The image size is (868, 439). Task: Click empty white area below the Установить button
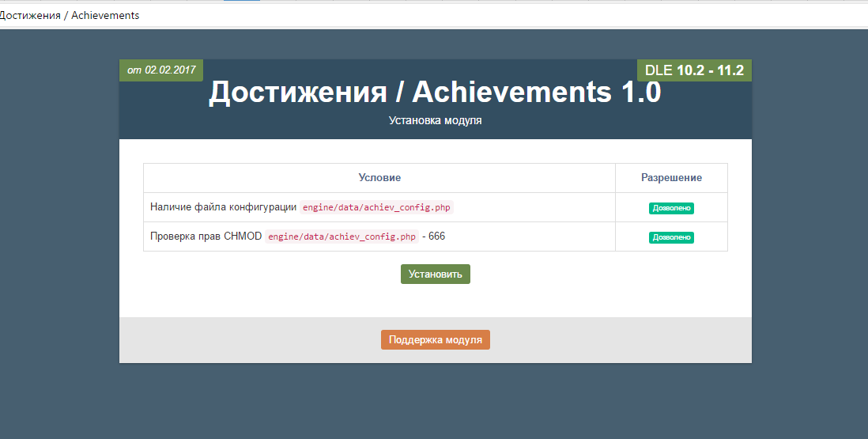pos(435,302)
